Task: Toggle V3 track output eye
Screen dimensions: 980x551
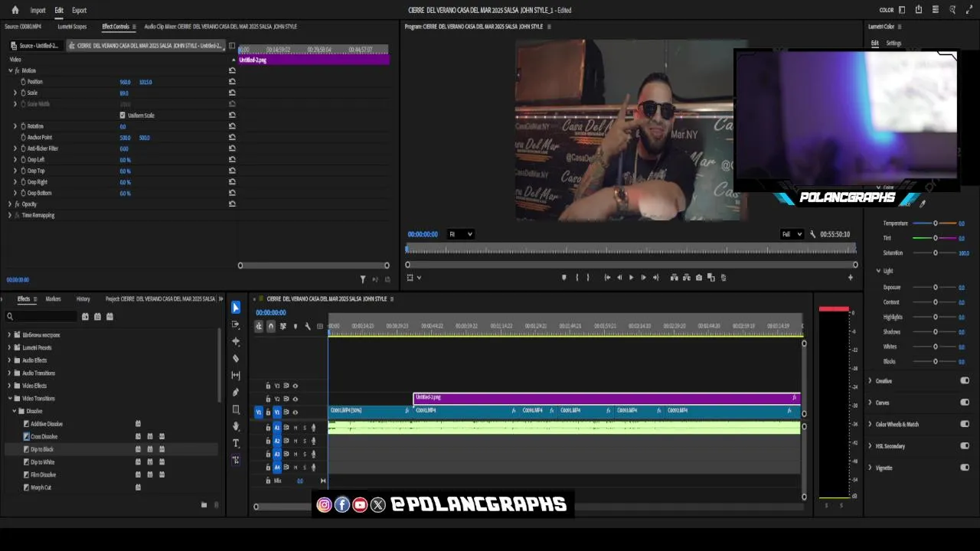Action: [295, 386]
